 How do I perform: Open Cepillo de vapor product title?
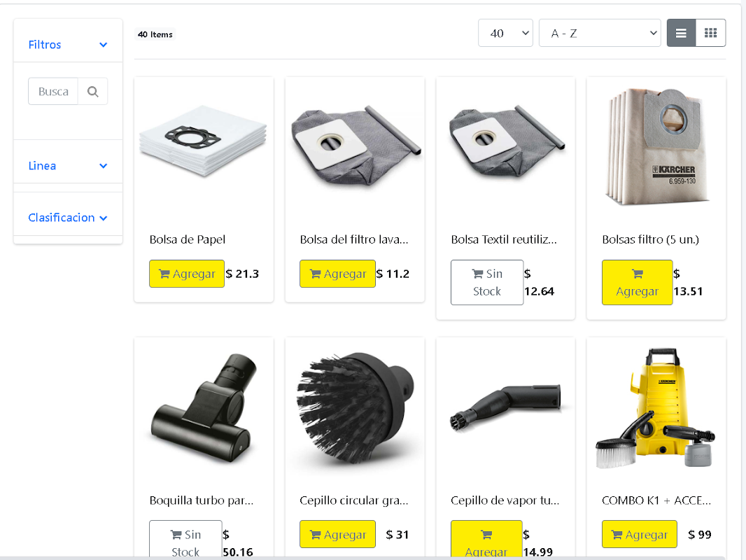pos(505,500)
